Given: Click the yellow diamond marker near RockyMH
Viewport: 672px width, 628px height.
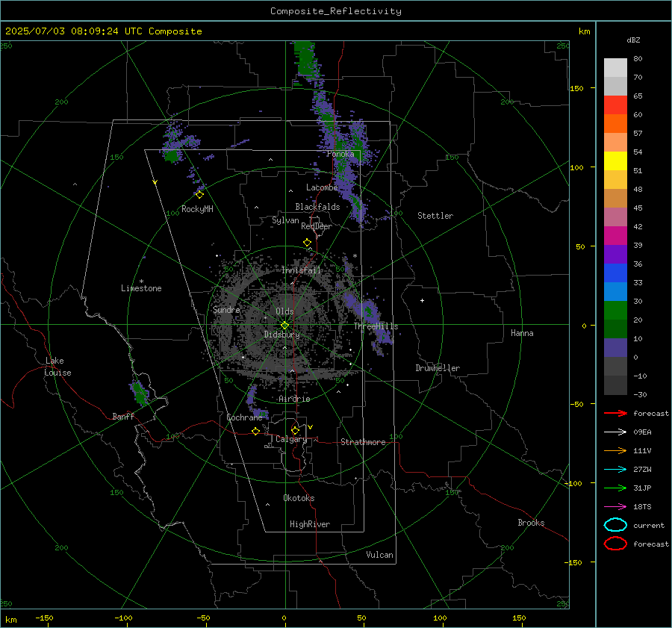Looking at the screenshot, I should (199, 195).
